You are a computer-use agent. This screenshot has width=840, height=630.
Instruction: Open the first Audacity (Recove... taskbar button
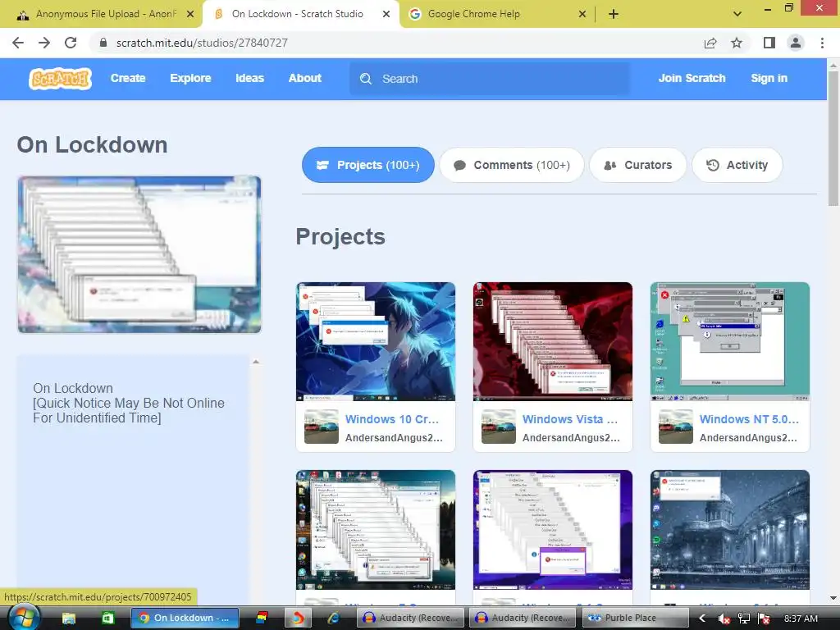point(412,619)
